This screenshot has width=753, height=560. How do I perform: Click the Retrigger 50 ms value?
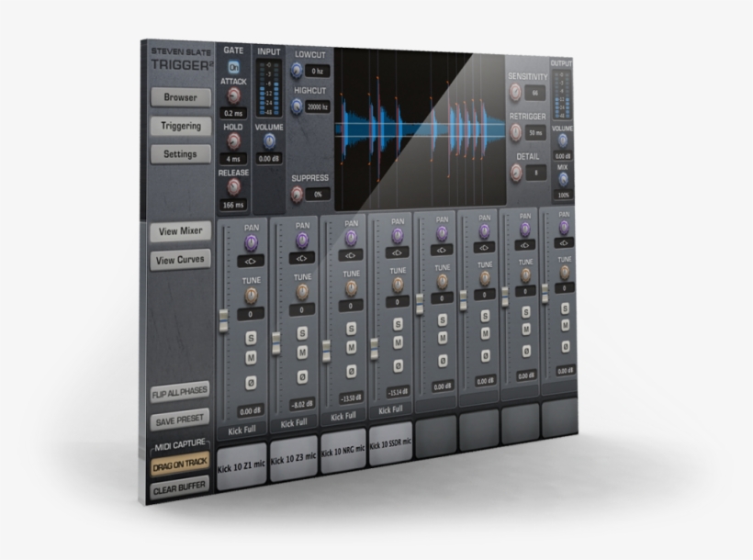tap(535, 132)
